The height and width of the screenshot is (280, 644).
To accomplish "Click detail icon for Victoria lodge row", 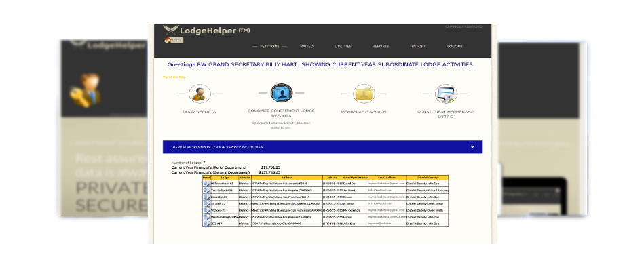I will (206, 209).
